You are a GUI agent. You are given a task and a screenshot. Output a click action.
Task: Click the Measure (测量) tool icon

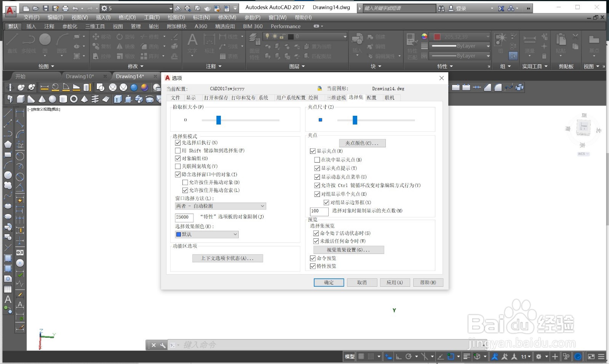pyautogui.click(x=530, y=43)
